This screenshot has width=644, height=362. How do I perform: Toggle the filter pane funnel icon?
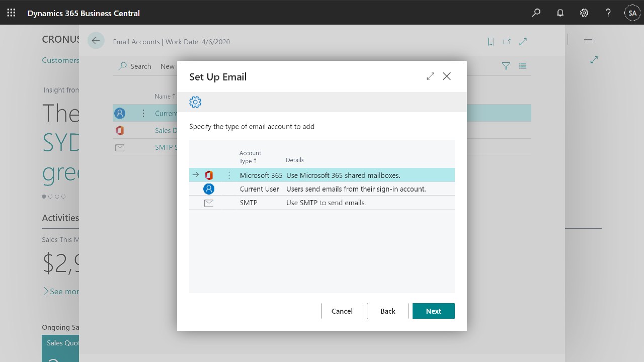point(506,66)
